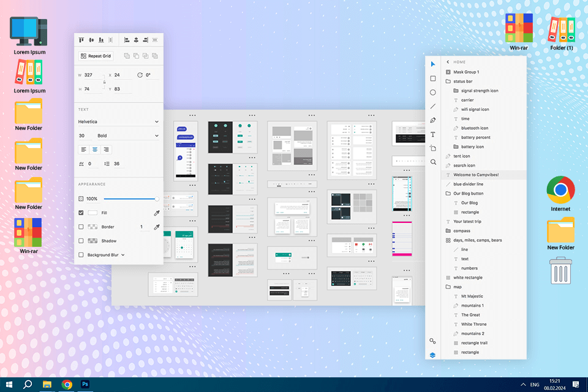Expand the Background Blur dropdown arrow
The width and height of the screenshot is (588, 392).
(123, 255)
